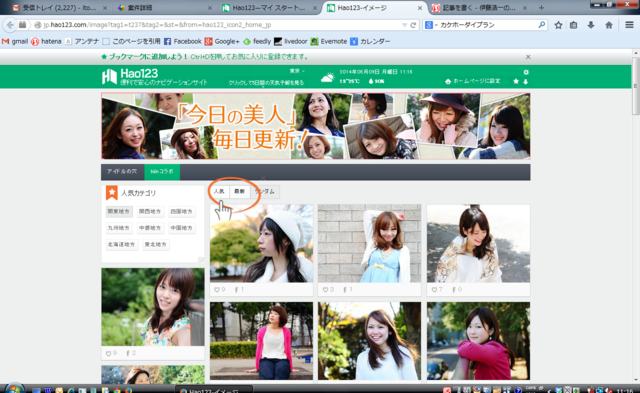Click the down arrow icon in green header
640x393 pixels.
tap(526, 82)
